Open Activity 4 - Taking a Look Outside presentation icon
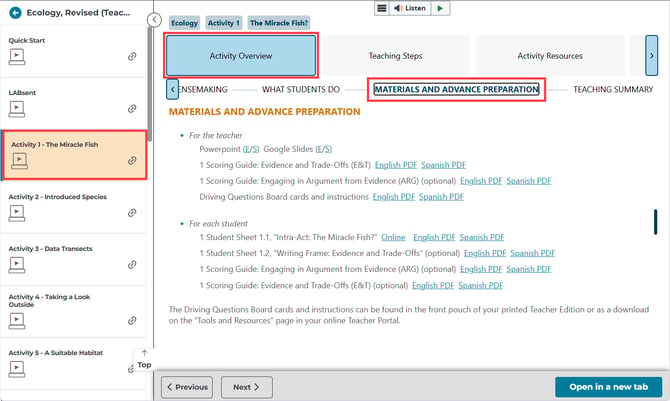Image resolution: width=670 pixels, height=401 pixels. [x=17, y=321]
